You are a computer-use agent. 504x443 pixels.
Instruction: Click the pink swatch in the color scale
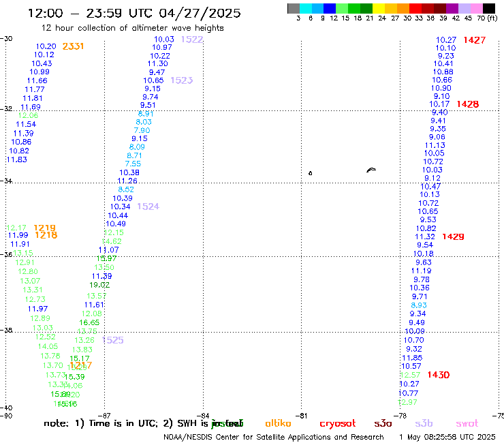click(x=477, y=8)
